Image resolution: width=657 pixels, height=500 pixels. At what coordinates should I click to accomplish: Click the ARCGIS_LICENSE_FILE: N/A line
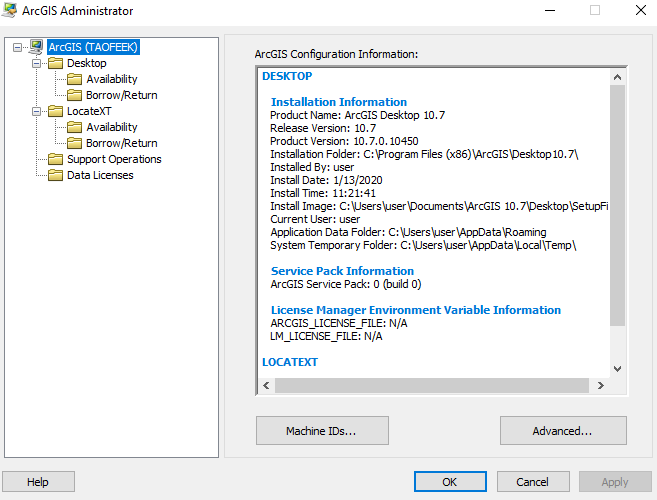click(339, 323)
